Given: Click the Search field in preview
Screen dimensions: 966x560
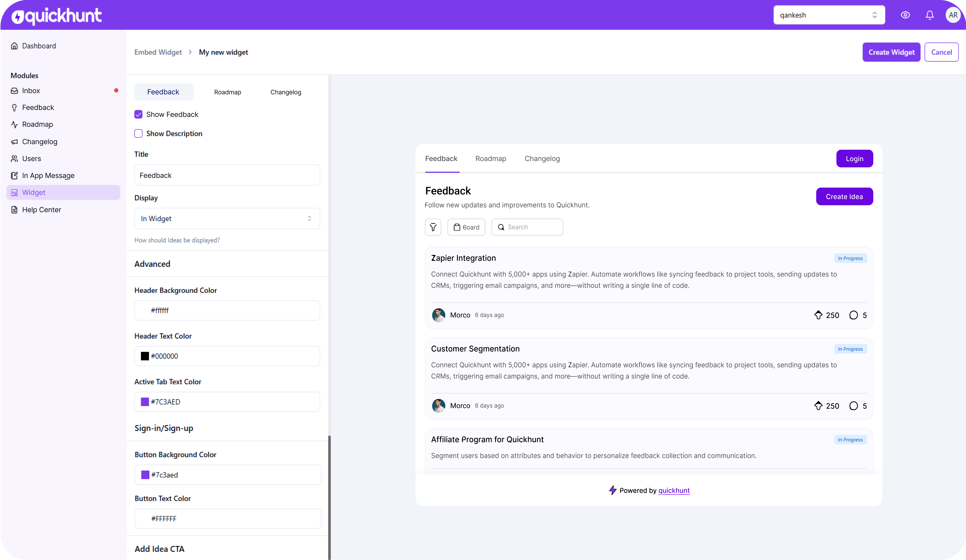Looking at the screenshot, I should (527, 227).
